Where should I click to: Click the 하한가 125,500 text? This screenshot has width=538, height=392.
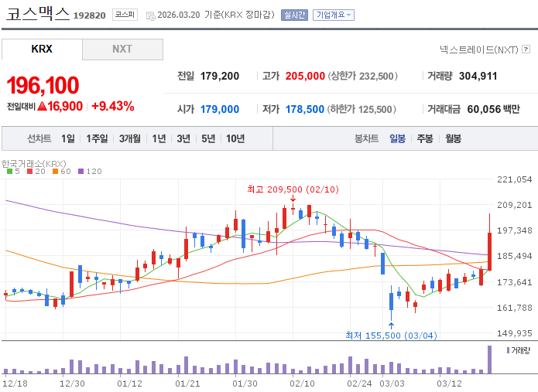tap(362, 109)
